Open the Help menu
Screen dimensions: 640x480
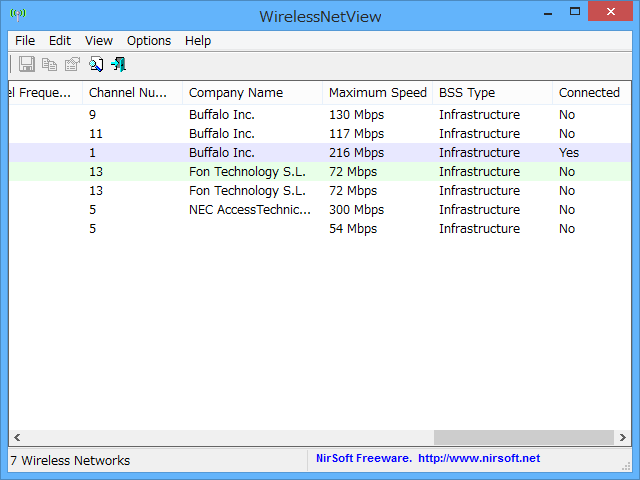click(198, 41)
